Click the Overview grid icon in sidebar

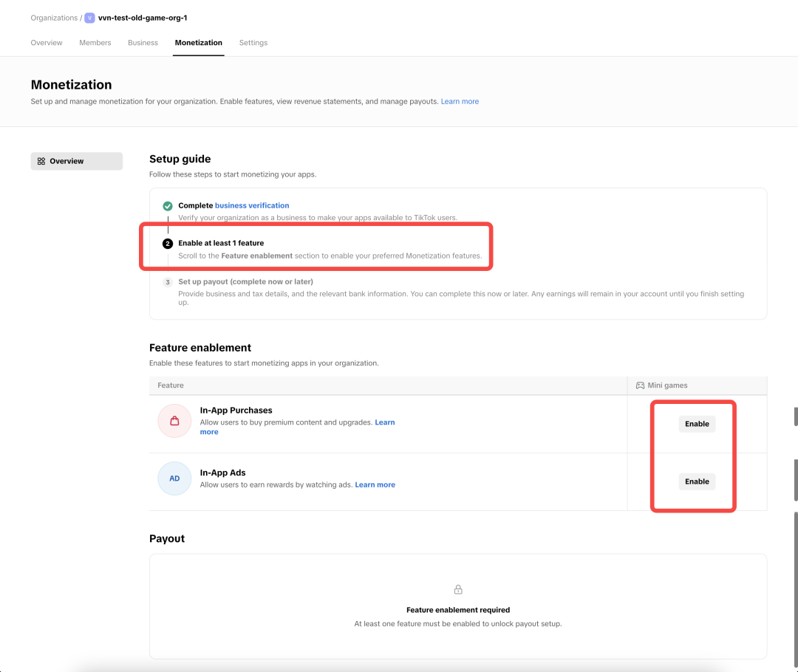point(41,161)
